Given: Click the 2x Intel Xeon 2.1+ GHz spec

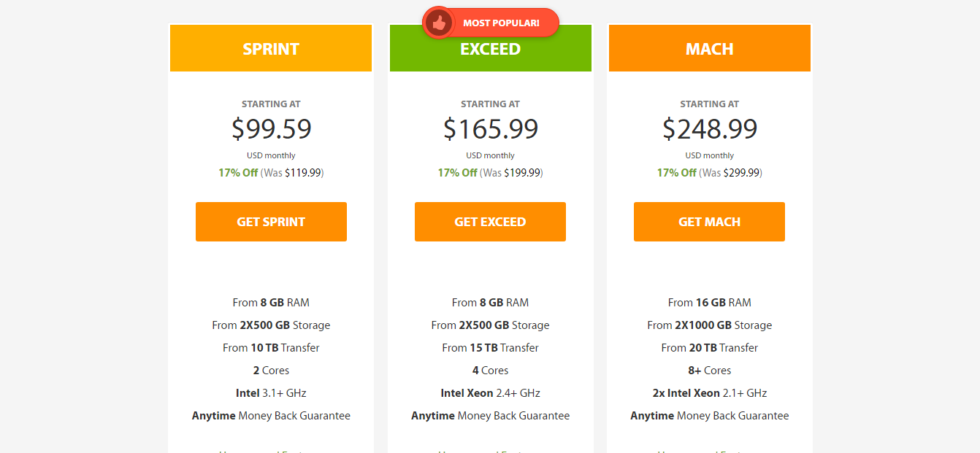Looking at the screenshot, I should coord(709,393).
